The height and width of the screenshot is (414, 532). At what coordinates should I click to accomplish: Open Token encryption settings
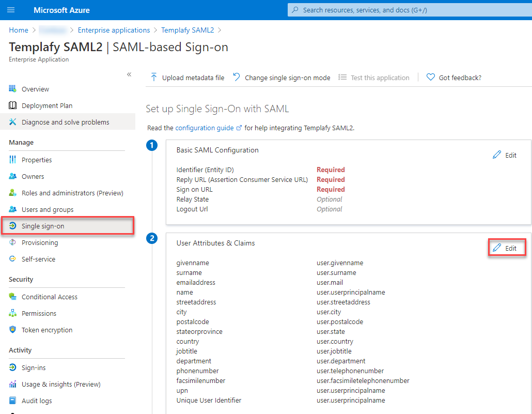[48, 329]
